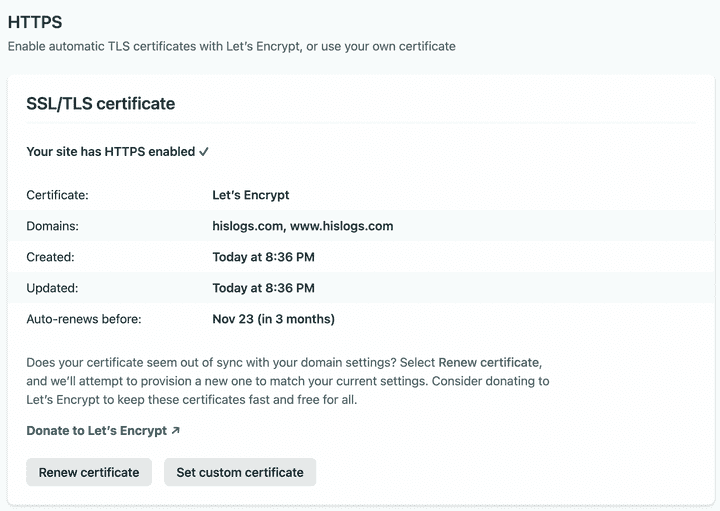Click the paragraph about certificate out of sync
The height and width of the screenshot is (511, 720).
pos(287,381)
